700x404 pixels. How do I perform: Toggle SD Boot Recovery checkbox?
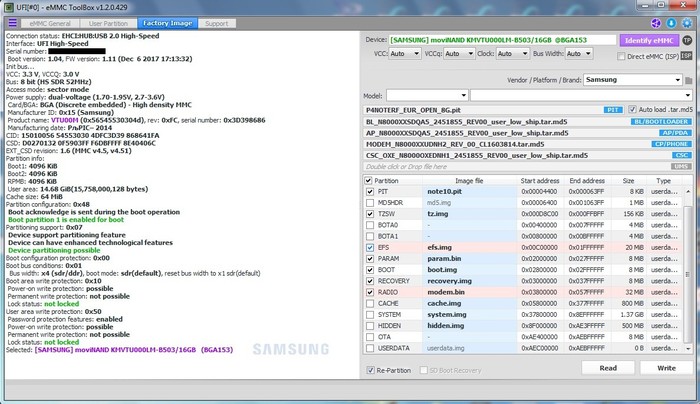(x=424, y=370)
